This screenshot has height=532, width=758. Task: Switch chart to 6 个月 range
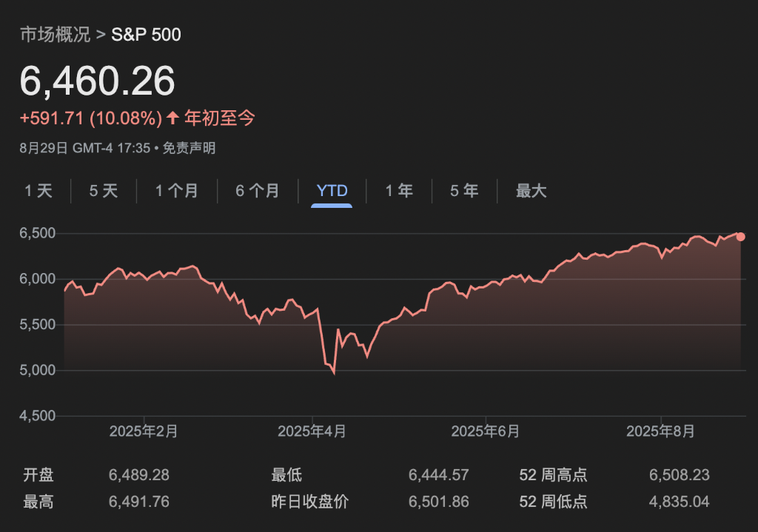pos(258,190)
